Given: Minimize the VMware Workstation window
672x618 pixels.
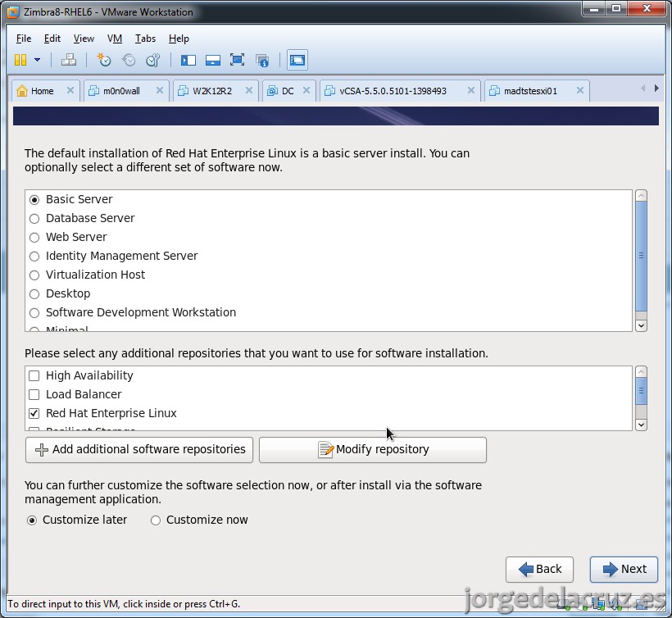Looking at the screenshot, I should click(x=594, y=8).
